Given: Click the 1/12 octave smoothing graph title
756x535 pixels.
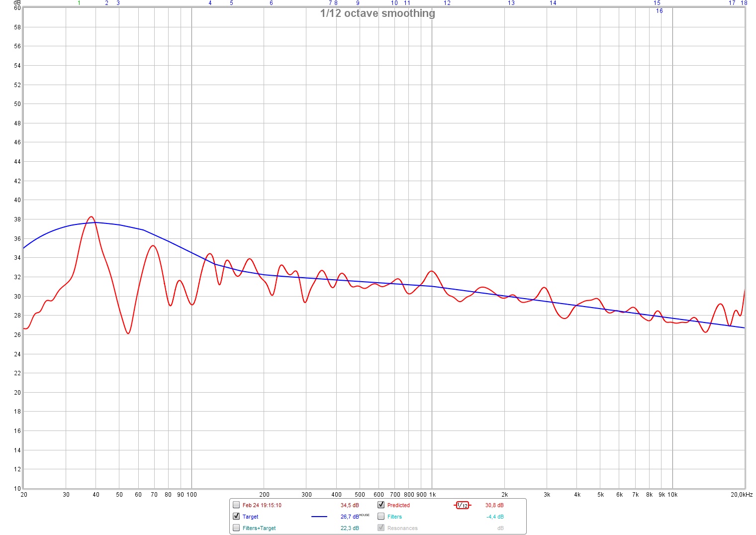Looking at the screenshot, I should point(378,13).
